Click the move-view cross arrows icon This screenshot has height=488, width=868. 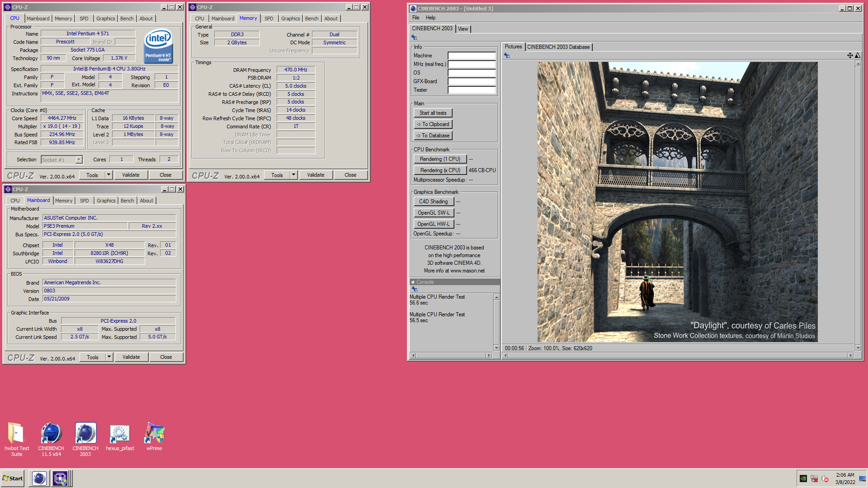tap(850, 55)
